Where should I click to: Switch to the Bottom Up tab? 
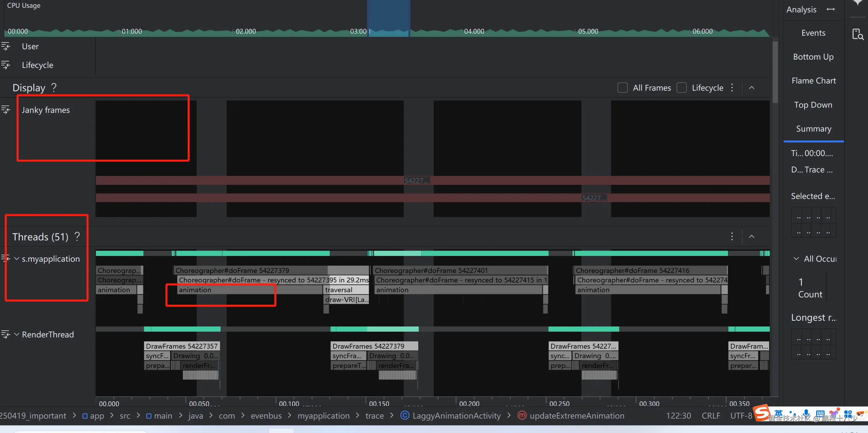[x=813, y=57]
